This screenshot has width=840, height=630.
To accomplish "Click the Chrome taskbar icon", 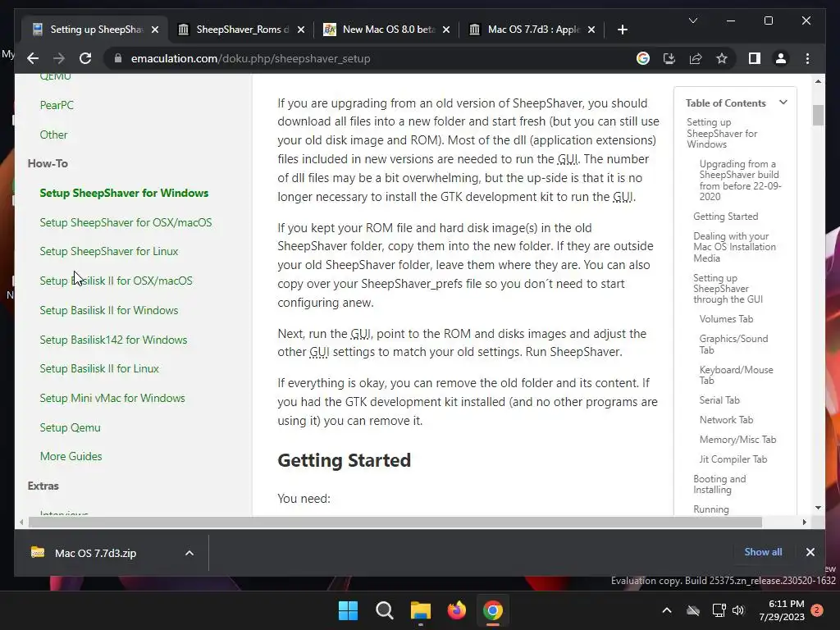I will pyautogui.click(x=493, y=610).
